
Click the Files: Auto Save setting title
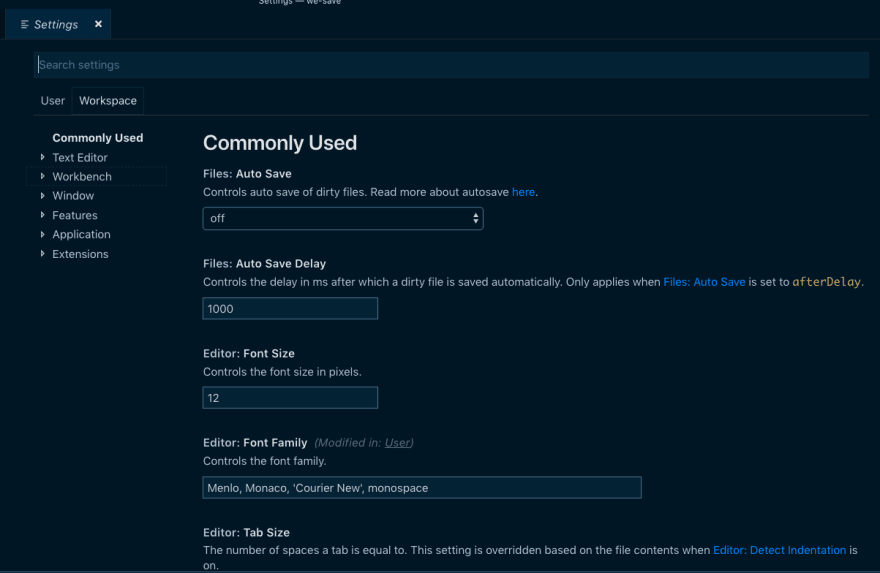point(247,173)
